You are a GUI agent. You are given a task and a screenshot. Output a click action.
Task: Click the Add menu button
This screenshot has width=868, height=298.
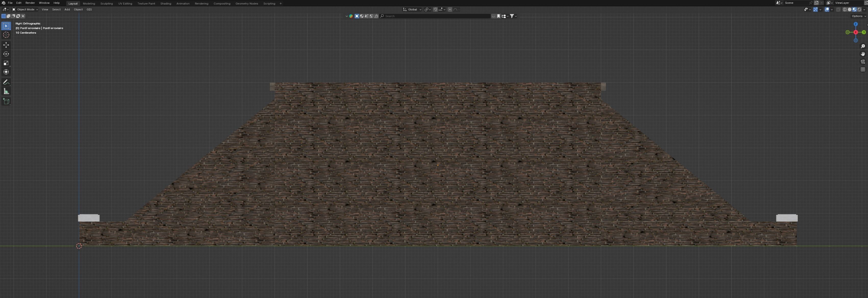point(67,9)
